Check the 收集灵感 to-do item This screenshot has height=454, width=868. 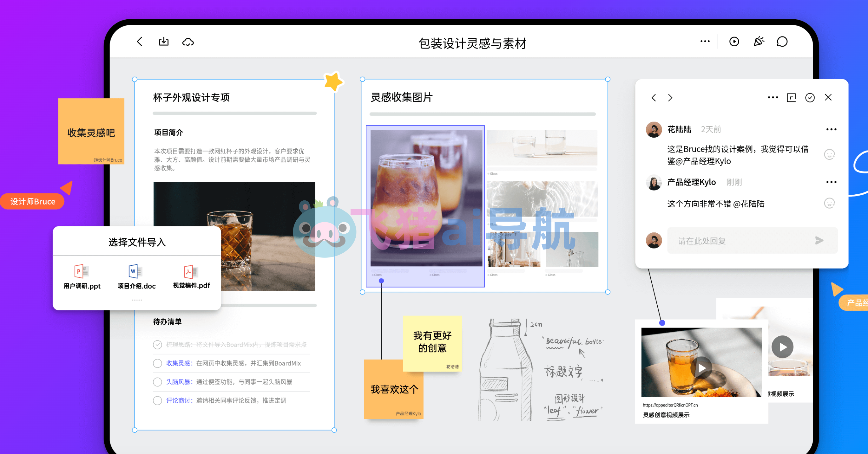pyautogui.click(x=157, y=363)
